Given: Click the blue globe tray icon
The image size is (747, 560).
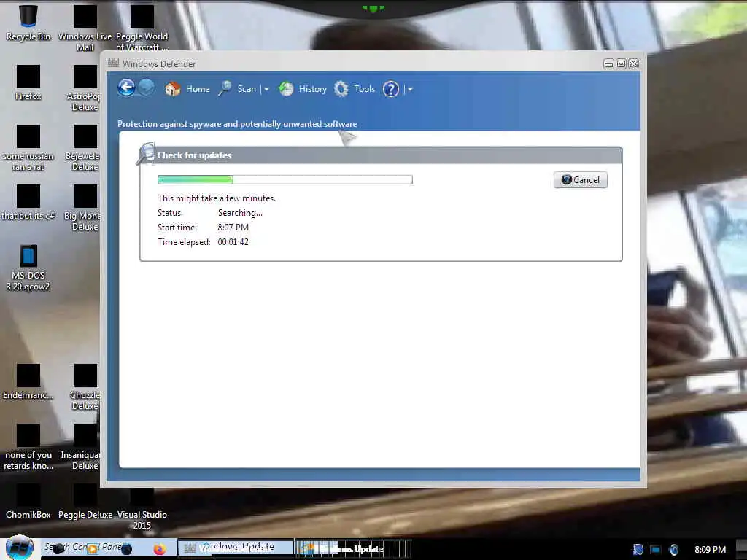Looking at the screenshot, I should (x=673, y=550).
